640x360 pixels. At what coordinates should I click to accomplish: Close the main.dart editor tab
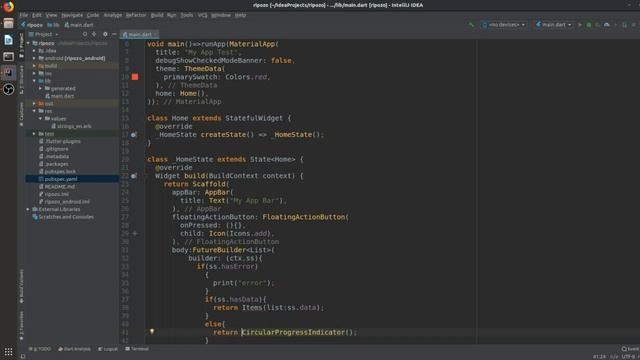pyautogui.click(x=156, y=35)
